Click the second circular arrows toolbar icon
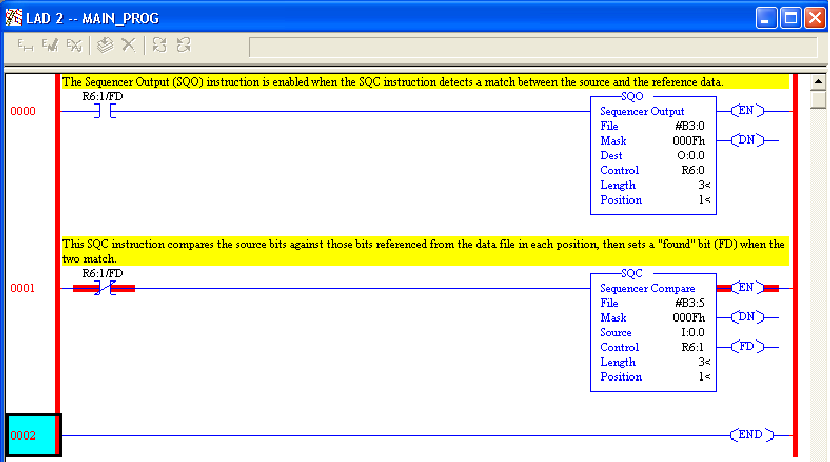 click(x=183, y=45)
